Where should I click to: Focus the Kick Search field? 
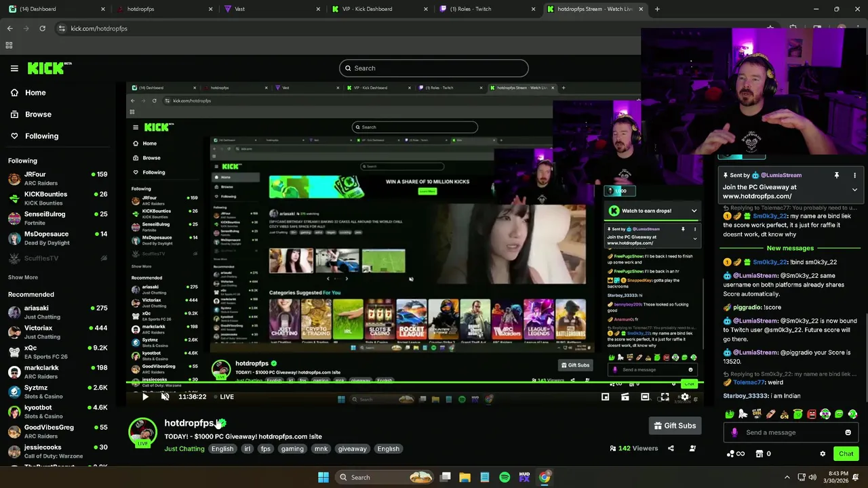434,68
